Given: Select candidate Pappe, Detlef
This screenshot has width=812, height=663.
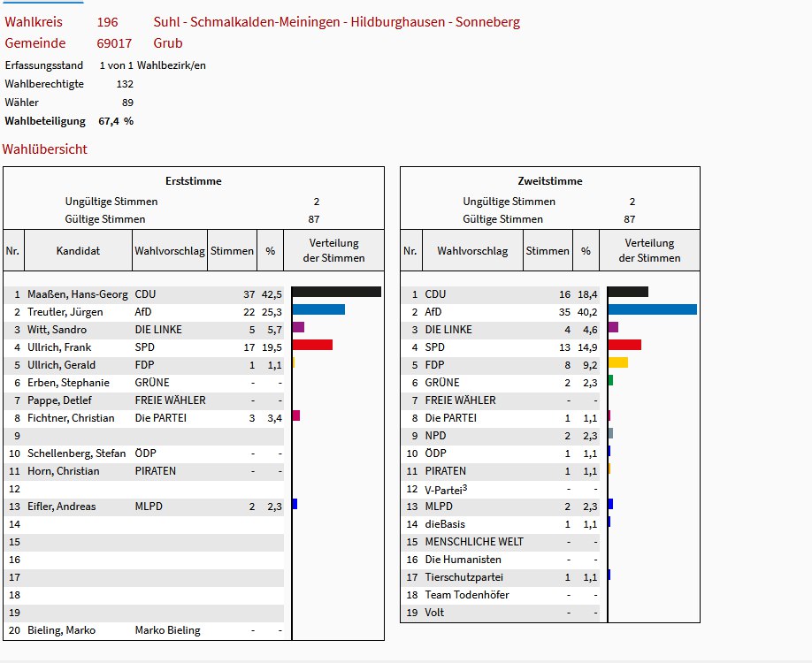Looking at the screenshot, I should [x=59, y=400].
